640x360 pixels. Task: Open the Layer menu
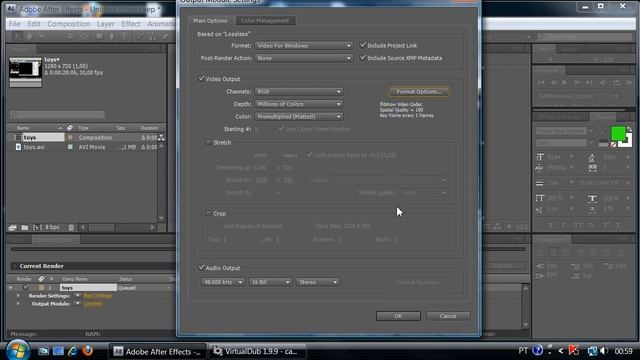click(105, 24)
